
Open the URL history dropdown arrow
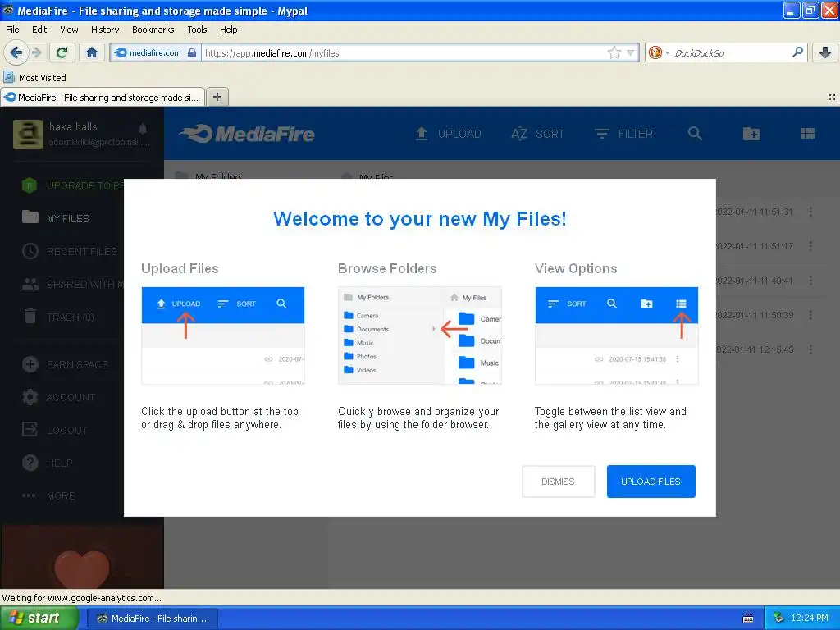(x=631, y=52)
